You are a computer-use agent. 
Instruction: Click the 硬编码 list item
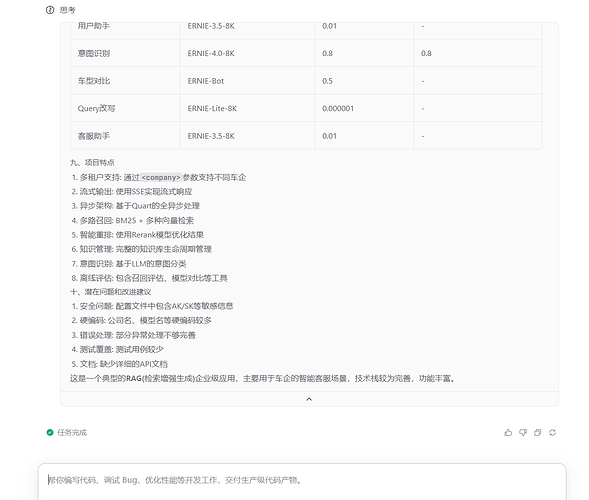pyautogui.click(x=142, y=320)
